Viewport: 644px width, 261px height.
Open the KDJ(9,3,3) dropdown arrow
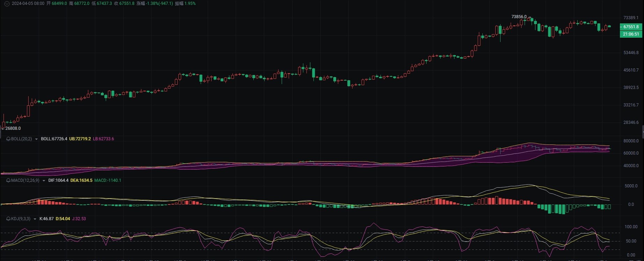pyautogui.click(x=35, y=219)
